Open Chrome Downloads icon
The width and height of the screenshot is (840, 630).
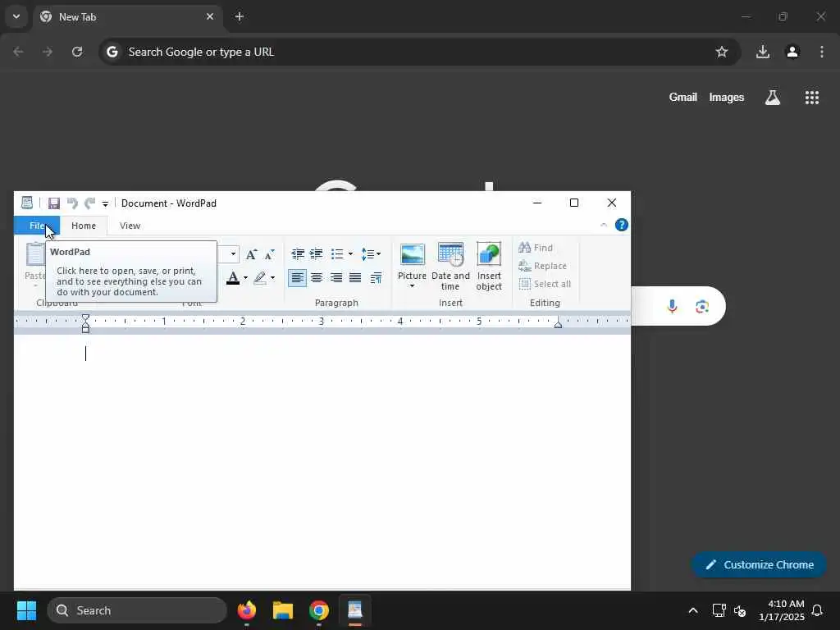pyautogui.click(x=763, y=52)
